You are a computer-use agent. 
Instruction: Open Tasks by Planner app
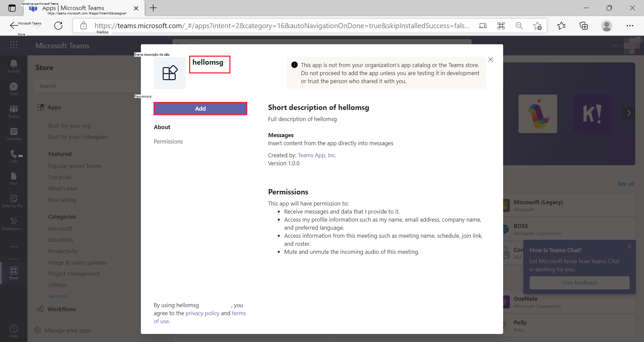pos(14,201)
